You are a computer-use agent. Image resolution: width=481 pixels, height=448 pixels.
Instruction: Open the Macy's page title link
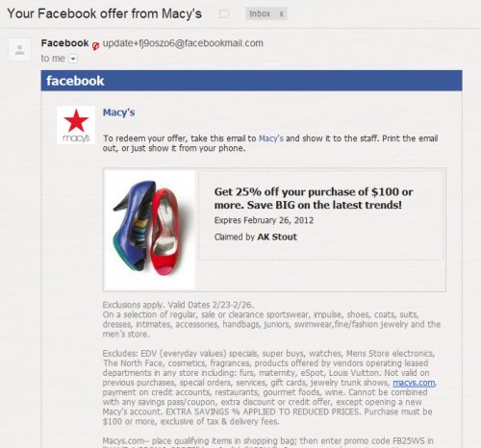click(118, 112)
